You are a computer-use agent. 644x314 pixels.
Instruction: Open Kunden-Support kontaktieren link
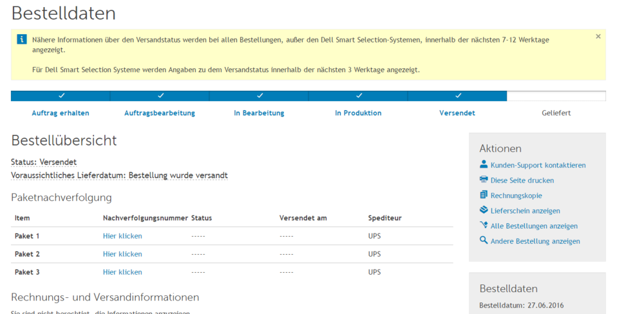(x=538, y=165)
